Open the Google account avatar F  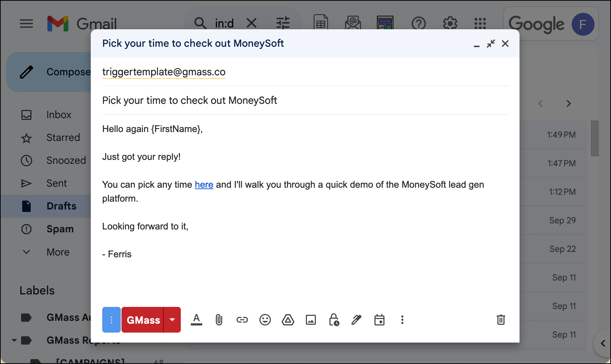pyautogui.click(x=583, y=24)
